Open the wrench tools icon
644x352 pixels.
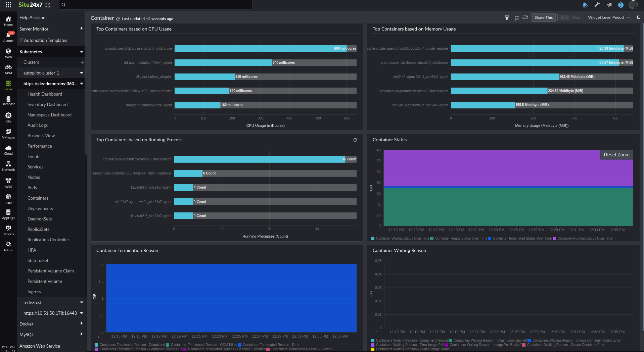click(597, 5)
